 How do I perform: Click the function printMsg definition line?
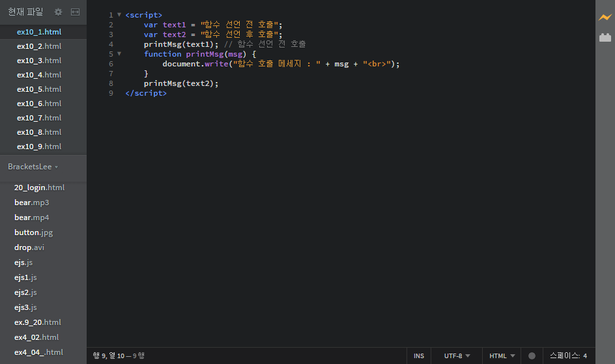tap(199, 54)
